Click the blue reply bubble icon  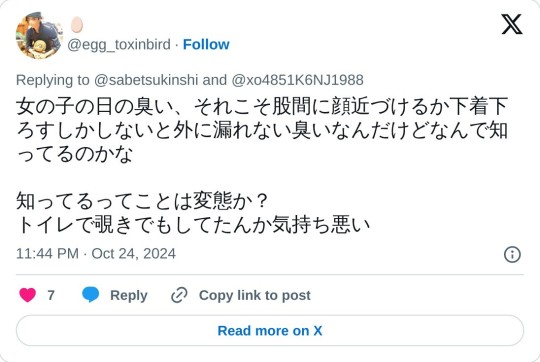91,295
